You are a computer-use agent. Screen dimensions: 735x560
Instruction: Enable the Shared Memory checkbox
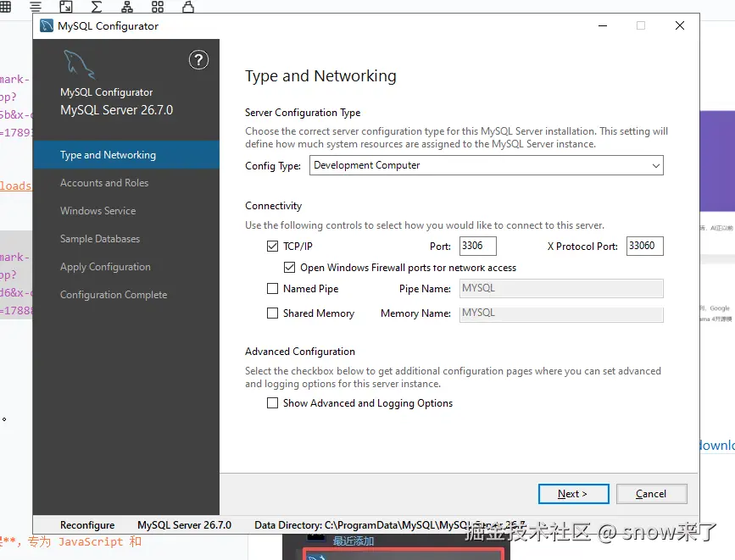click(x=272, y=313)
